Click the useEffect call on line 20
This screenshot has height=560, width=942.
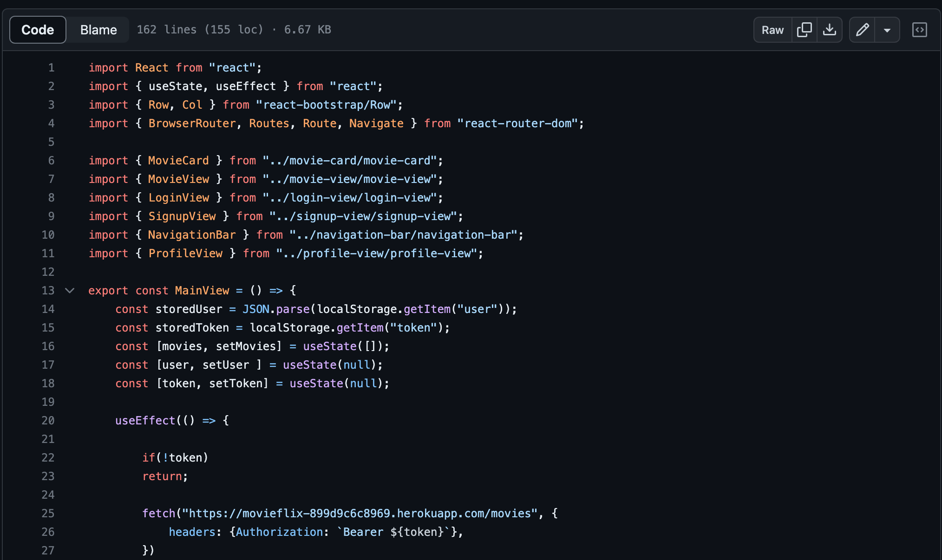[145, 421]
